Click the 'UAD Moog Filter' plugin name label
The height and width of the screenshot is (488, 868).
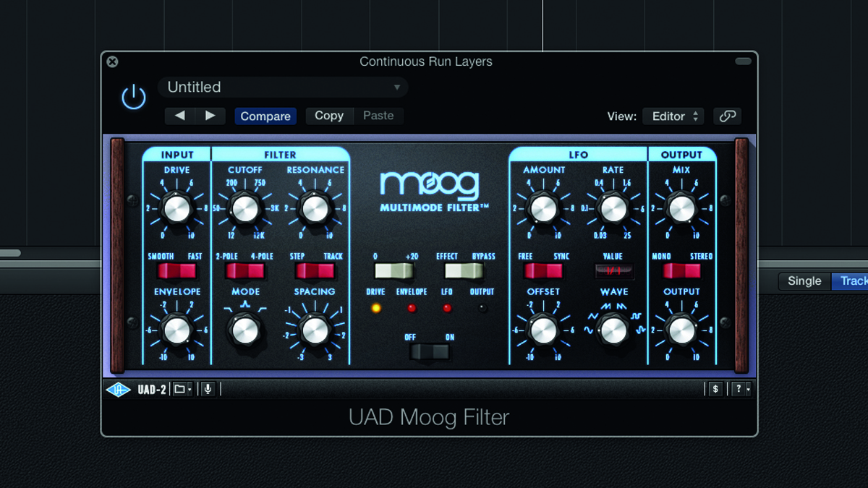point(429,417)
